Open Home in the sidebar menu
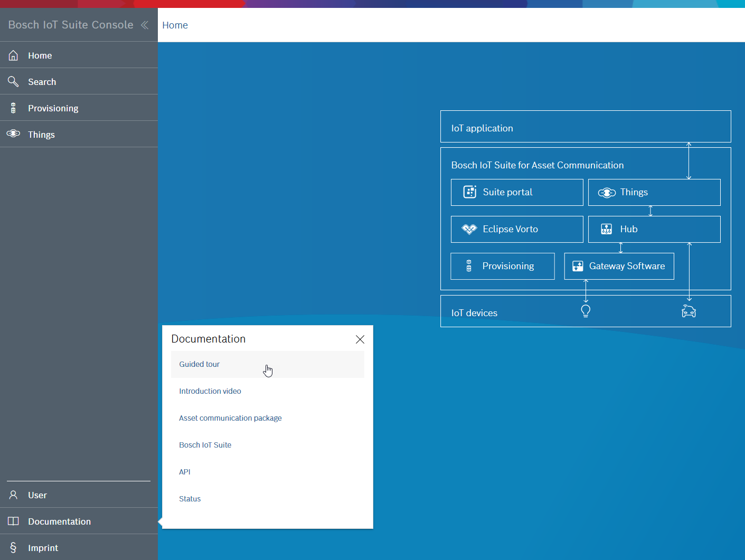This screenshot has height=560, width=745. click(79, 55)
